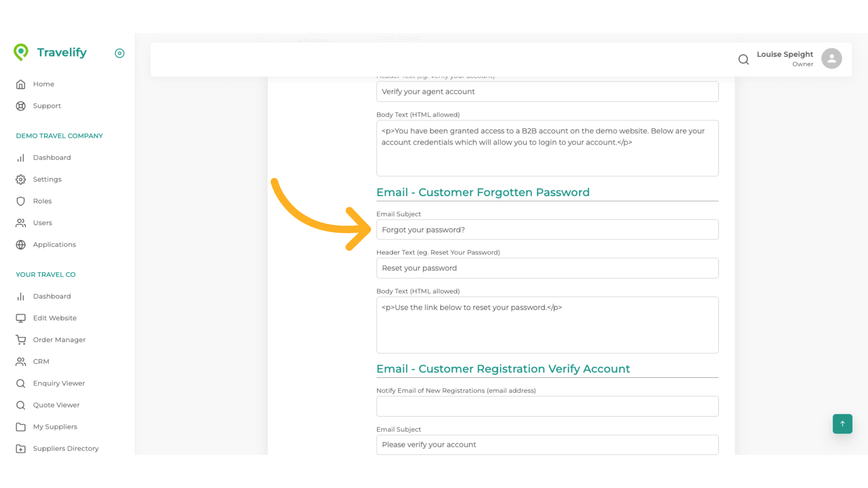Click the Order Manager cart icon
Image resolution: width=868 pixels, height=488 pixels.
(21, 340)
